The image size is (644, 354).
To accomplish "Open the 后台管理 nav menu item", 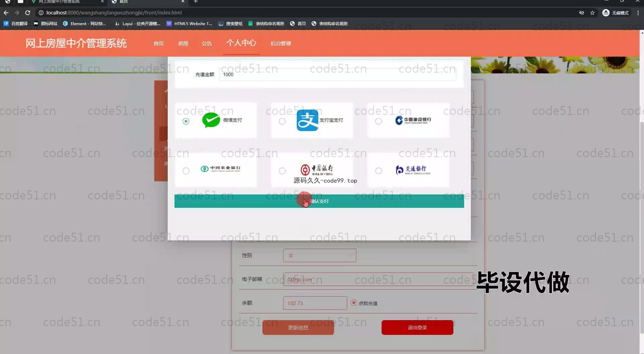I will pos(281,44).
